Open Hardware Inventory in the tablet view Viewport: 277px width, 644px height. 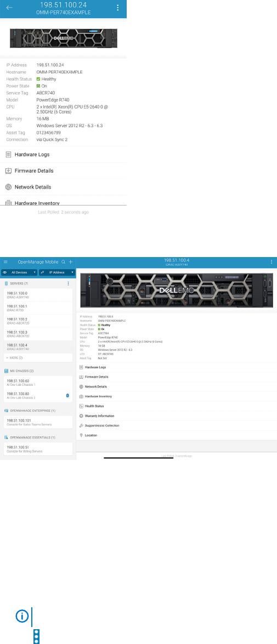coord(177,396)
